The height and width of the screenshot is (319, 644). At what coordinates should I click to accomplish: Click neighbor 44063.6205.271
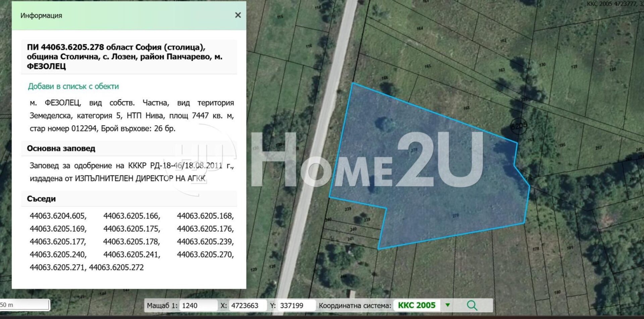click(x=58, y=267)
